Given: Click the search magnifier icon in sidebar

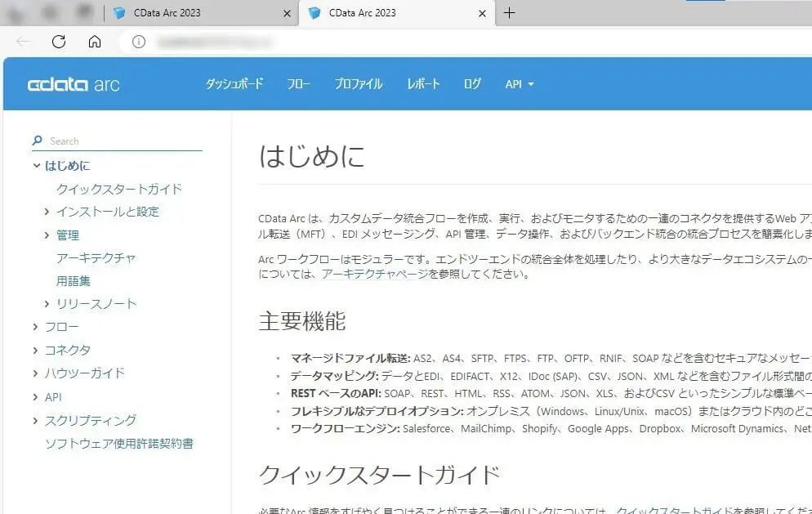Looking at the screenshot, I should pyautogui.click(x=38, y=141).
